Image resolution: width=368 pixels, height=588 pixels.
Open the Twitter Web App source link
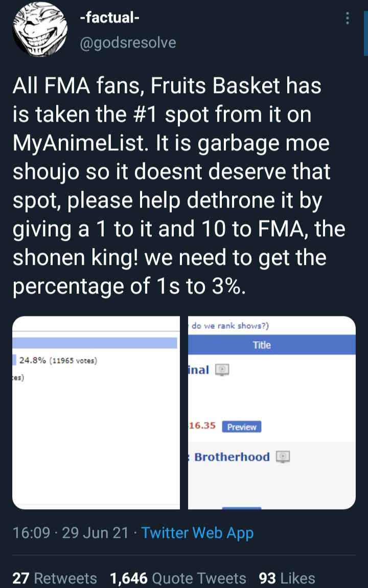[x=197, y=533]
